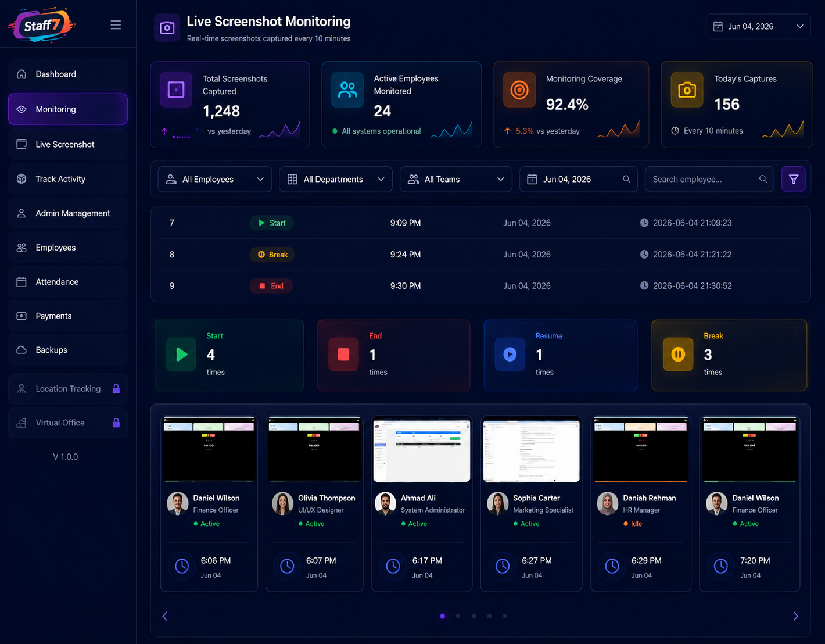The width and height of the screenshot is (825, 644).
Task: Click All systems operational status text
Action: [x=381, y=131]
